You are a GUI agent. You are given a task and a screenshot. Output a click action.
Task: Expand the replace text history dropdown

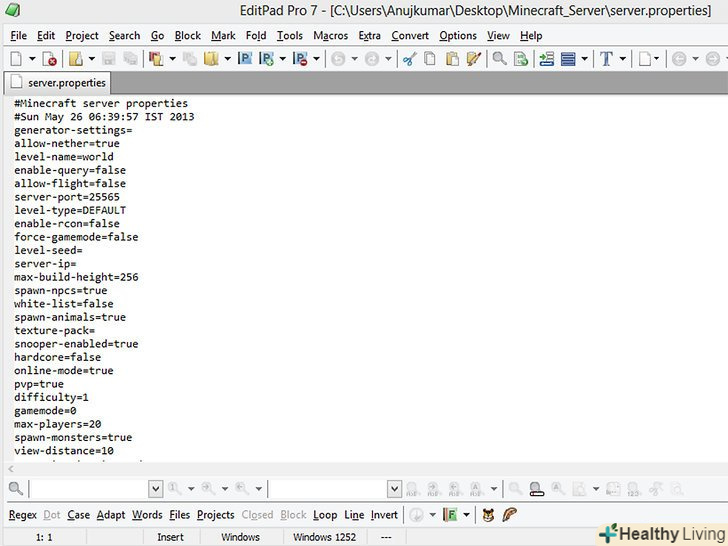pyautogui.click(x=395, y=489)
